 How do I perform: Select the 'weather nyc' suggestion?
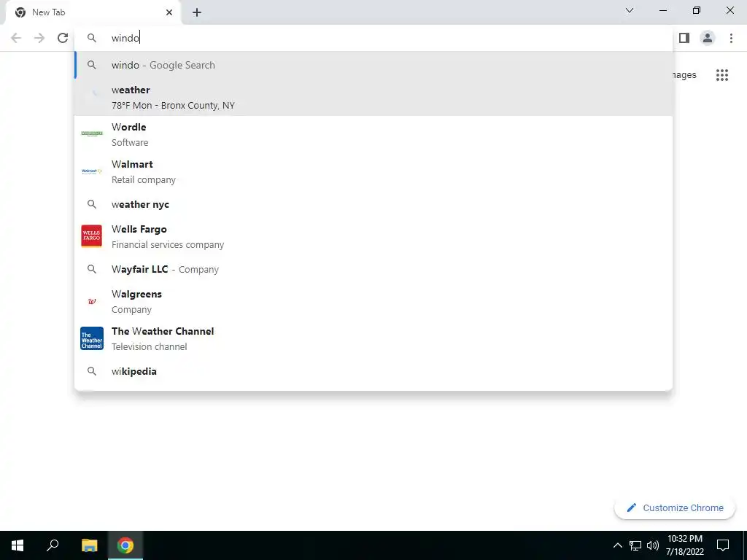374,204
